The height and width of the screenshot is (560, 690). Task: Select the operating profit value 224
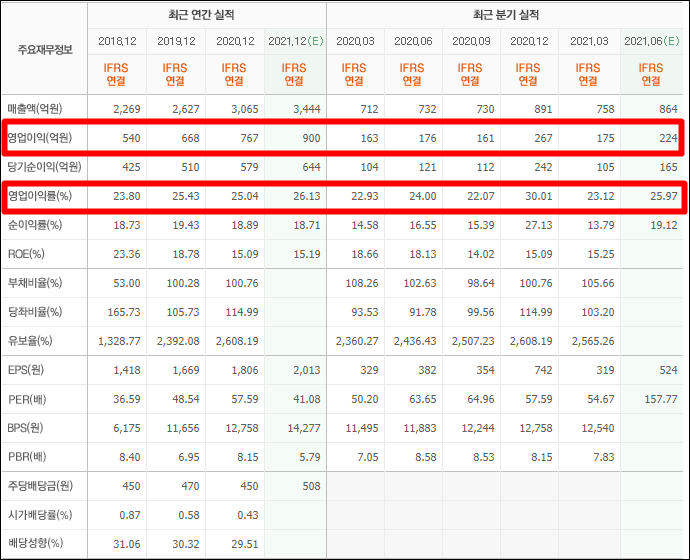pyautogui.click(x=668, y=138)
